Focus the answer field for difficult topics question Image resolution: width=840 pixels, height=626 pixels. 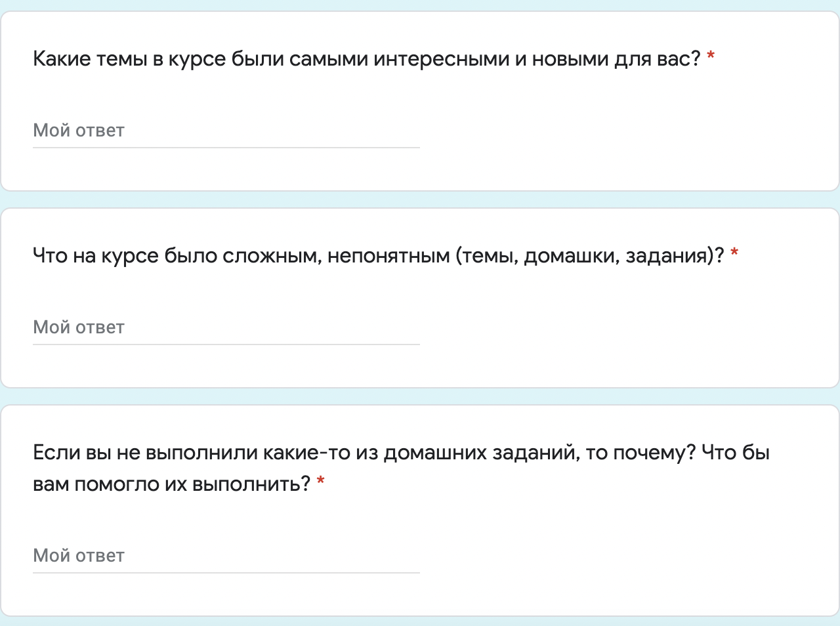click(x=226, y=327)
